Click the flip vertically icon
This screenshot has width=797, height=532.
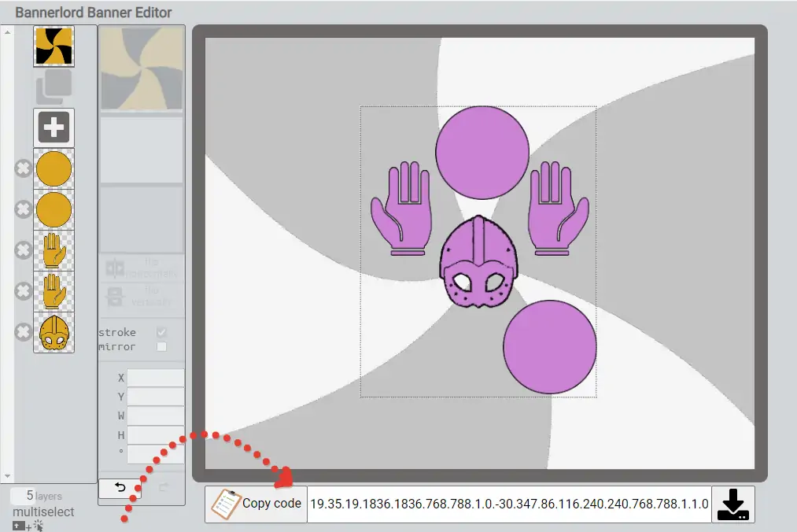pos(116,297)
